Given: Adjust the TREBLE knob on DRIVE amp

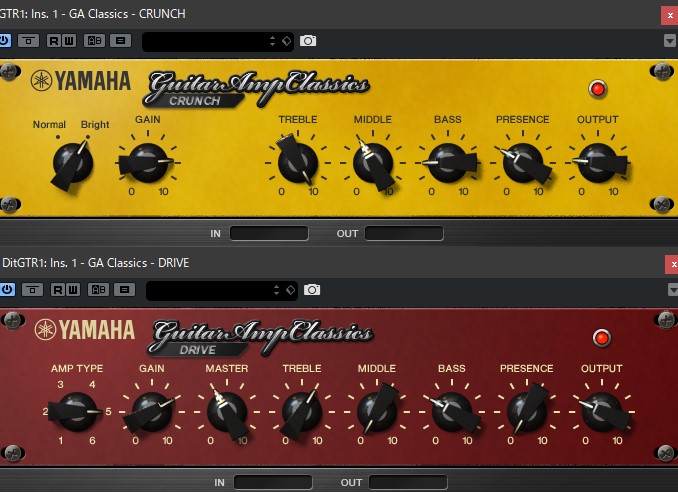Looking at the screenshot, I should [x=301, y=412].
